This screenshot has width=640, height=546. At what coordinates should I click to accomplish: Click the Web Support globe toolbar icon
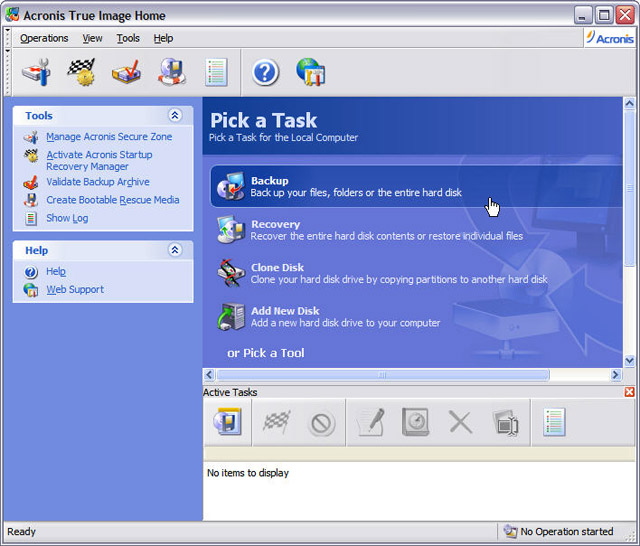click(x=311, y=72)
